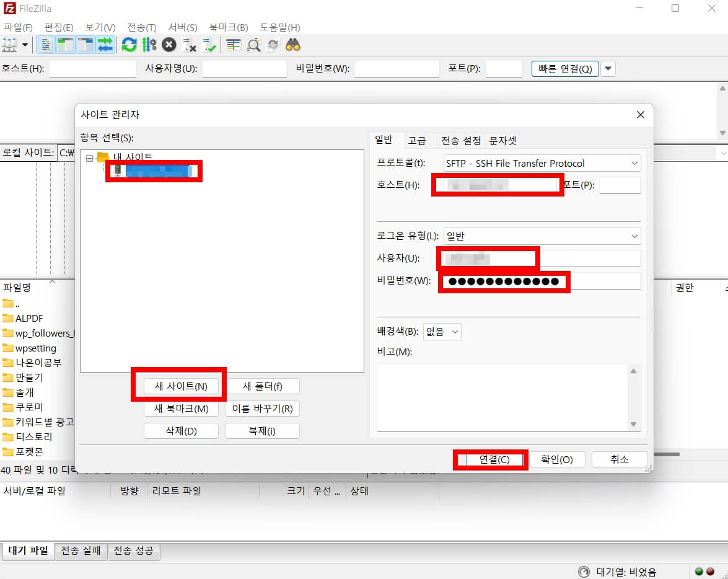The width and height of the screenshot is (728, 579).
Task: Click the quickconnect 비밀번호(W) input field
Action: 397,69
